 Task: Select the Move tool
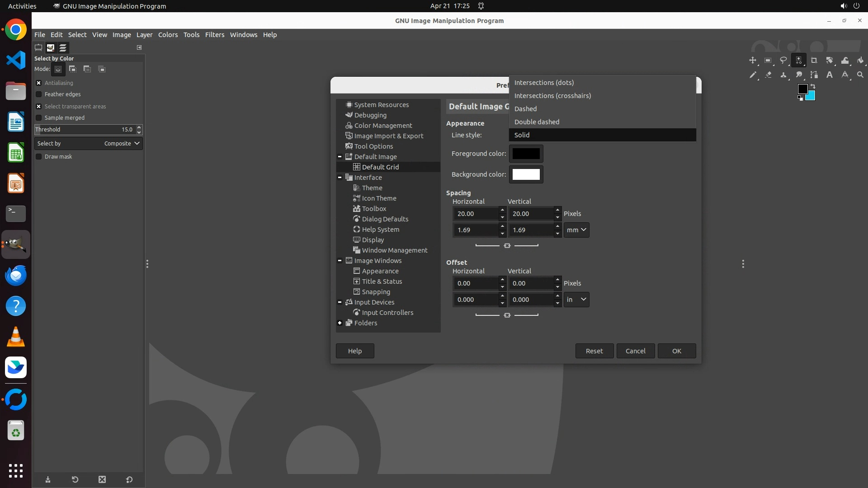click(753, 61)
